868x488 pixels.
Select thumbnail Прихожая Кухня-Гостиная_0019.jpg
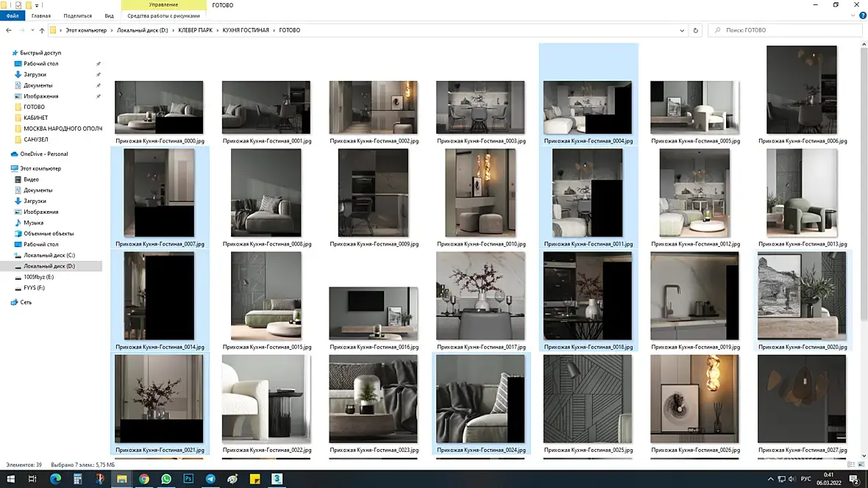(x=694, y=296)
